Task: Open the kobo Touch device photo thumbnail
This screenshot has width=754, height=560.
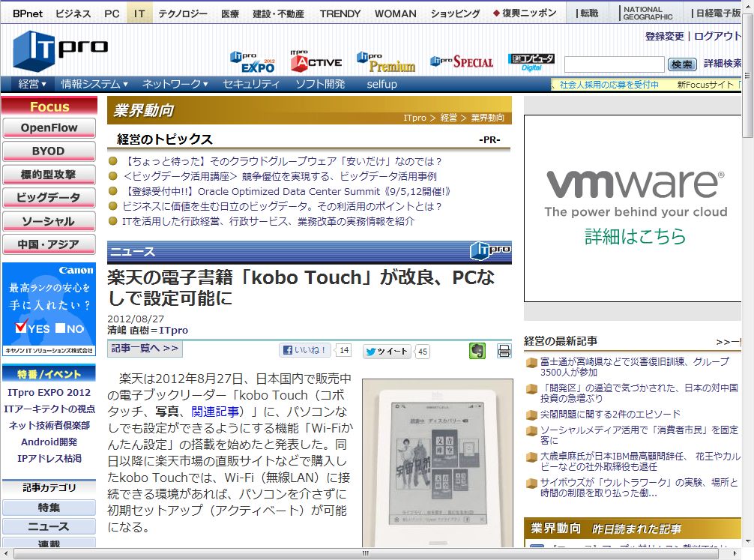Action: (438, 463)
